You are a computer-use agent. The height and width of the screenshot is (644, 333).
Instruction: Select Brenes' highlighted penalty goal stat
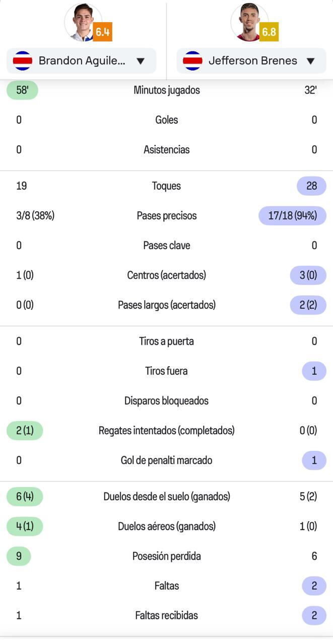coord(313,460)
